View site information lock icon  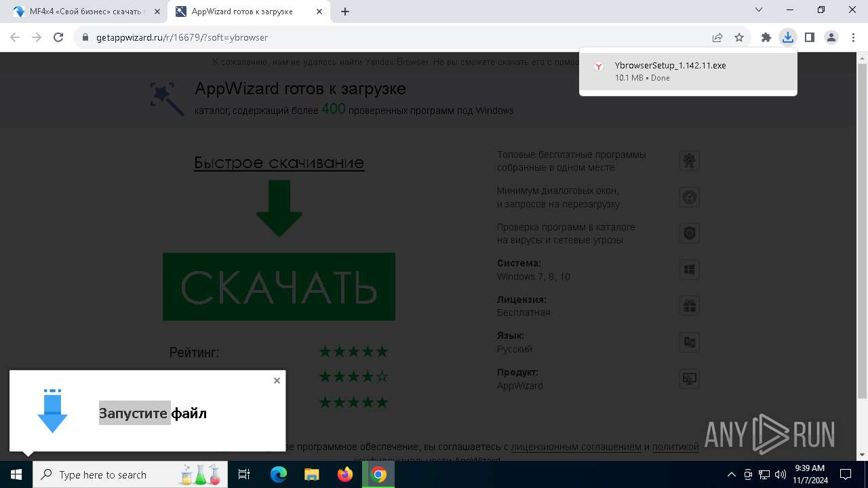pos(85,37)
